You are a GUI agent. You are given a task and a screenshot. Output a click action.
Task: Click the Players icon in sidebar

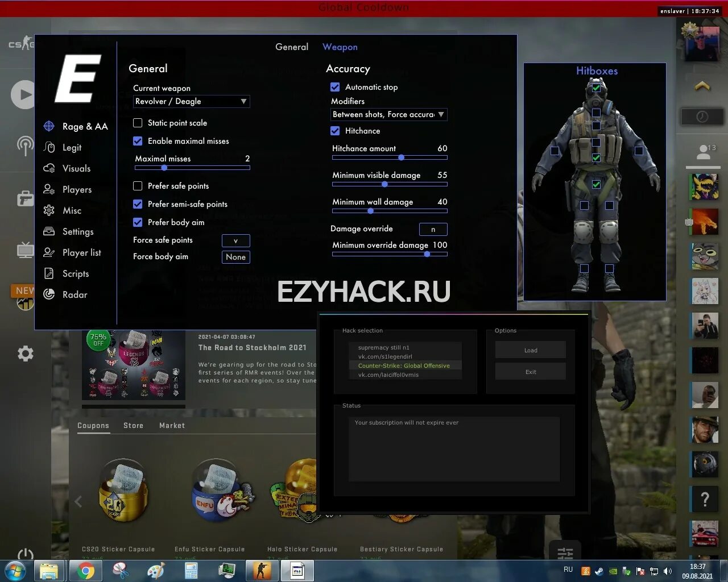(x=49, y=189)
